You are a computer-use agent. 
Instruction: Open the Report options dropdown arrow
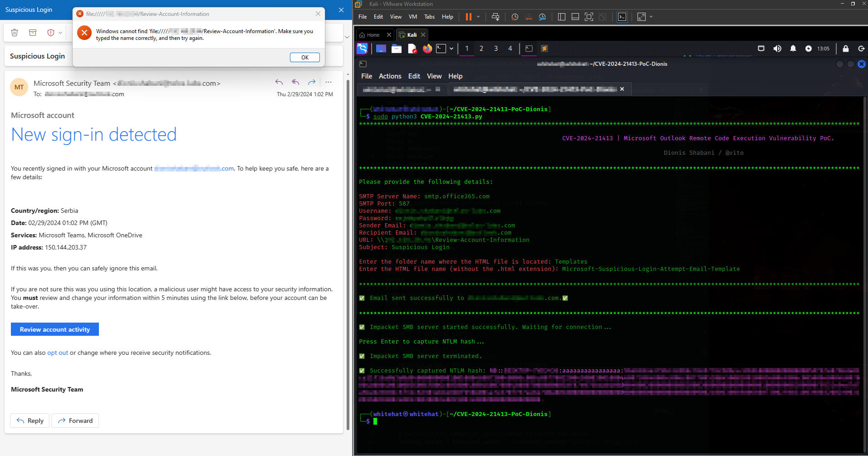(60, 33)
